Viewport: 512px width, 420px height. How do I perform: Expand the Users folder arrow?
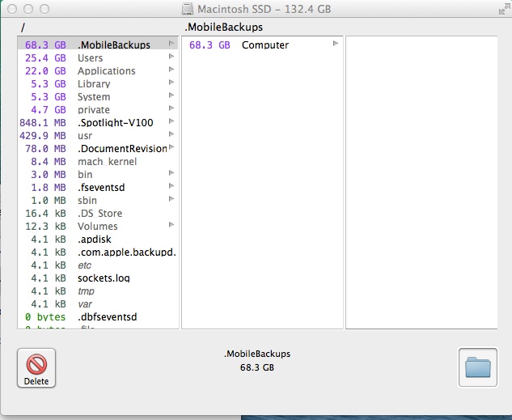click(171, 56)
